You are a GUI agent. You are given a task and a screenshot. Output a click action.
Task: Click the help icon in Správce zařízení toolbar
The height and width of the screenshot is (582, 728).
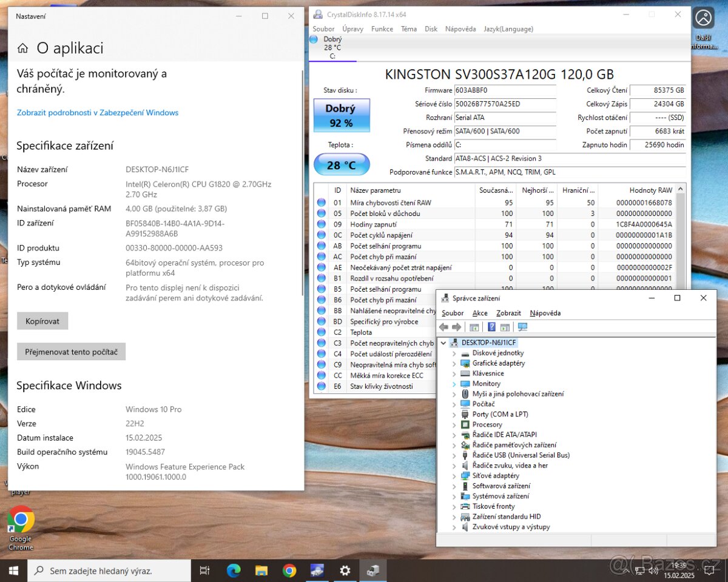coord(491,327)
